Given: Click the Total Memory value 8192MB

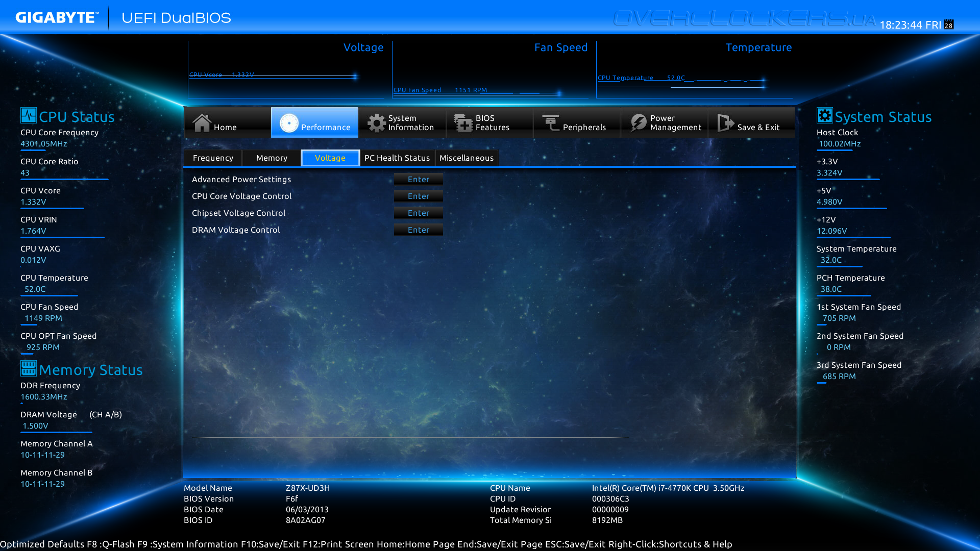Looking at the screenshot, I should point(607,520).
